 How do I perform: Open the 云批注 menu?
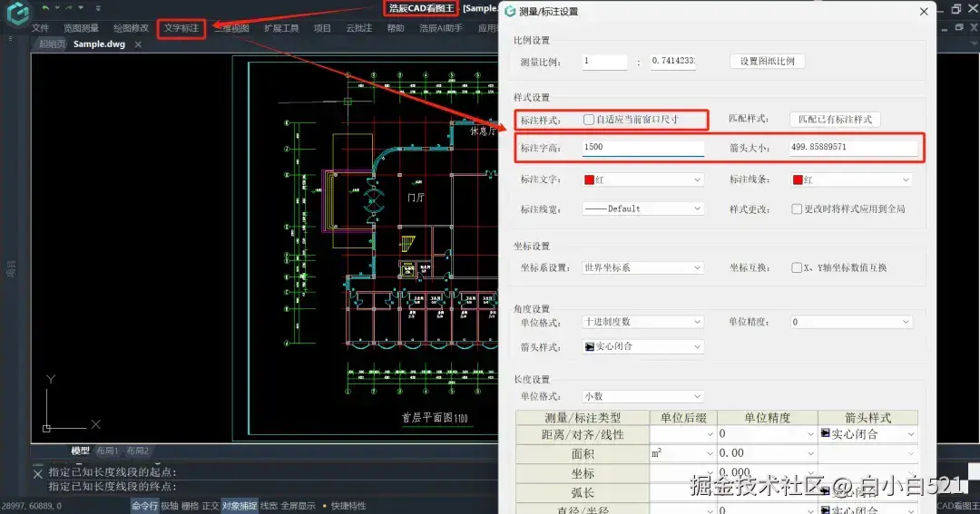click(x=358, y=28)
